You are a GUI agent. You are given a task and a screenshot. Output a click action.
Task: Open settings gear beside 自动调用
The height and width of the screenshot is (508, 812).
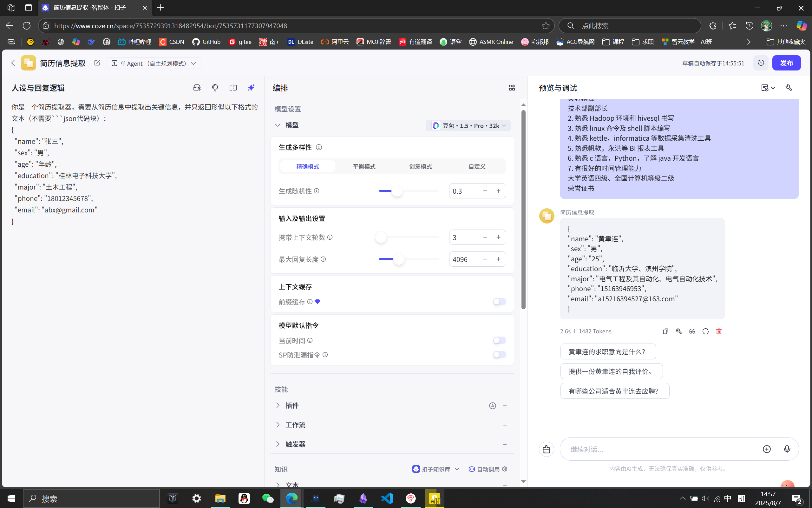[505, 469]
